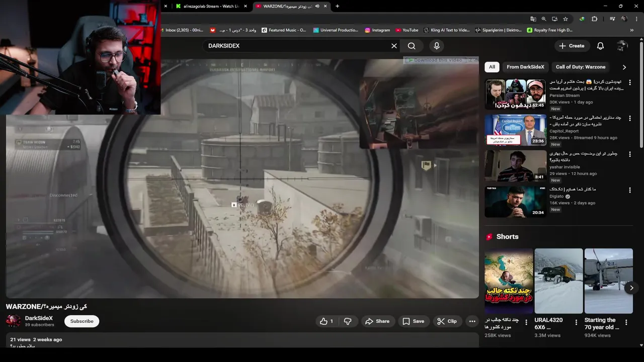Open the DarkSideX channel name link
Viewport: 644px width, 362px height.
(x=39, y=318)
